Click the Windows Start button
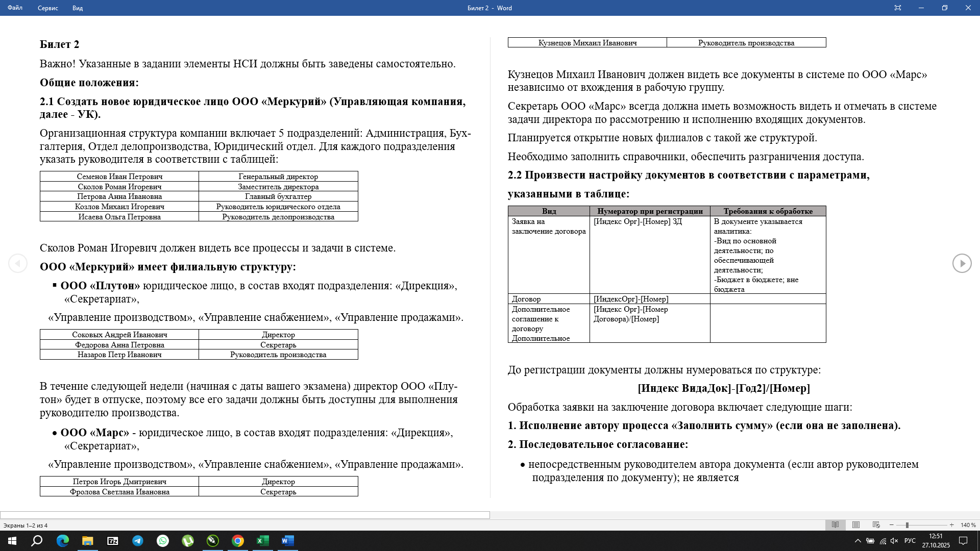Screen dimensions: 980x551 click(x=11, y=541)
